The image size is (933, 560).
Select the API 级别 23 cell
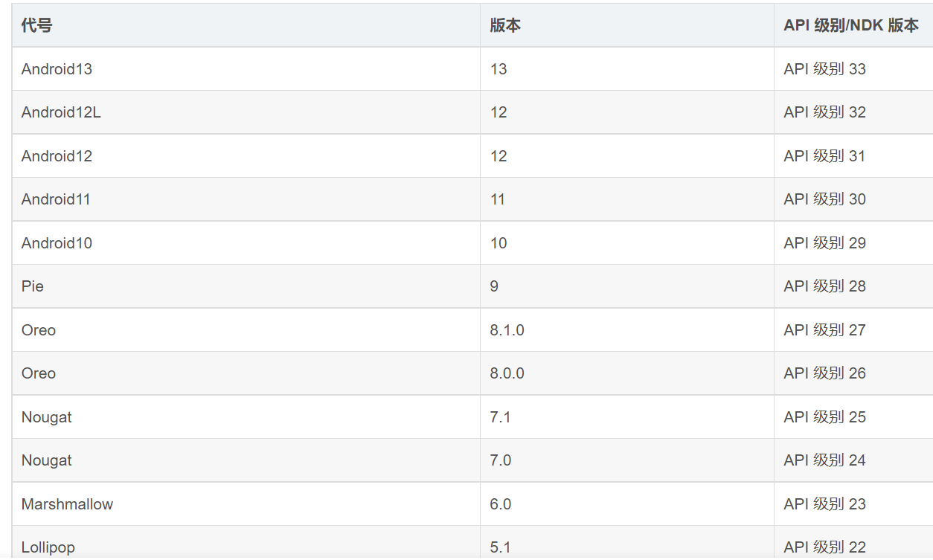tap(853, 504)
